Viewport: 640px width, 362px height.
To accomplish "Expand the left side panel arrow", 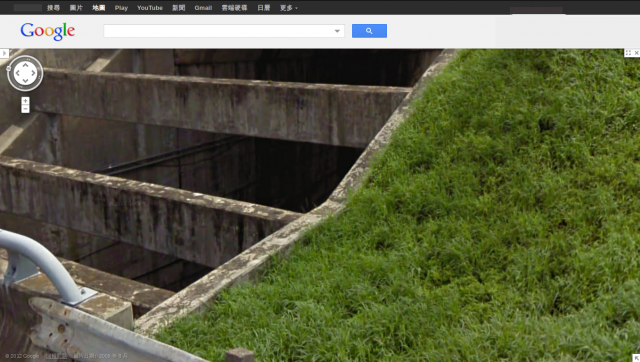I will pyautogui.click(x=4, y=53).
